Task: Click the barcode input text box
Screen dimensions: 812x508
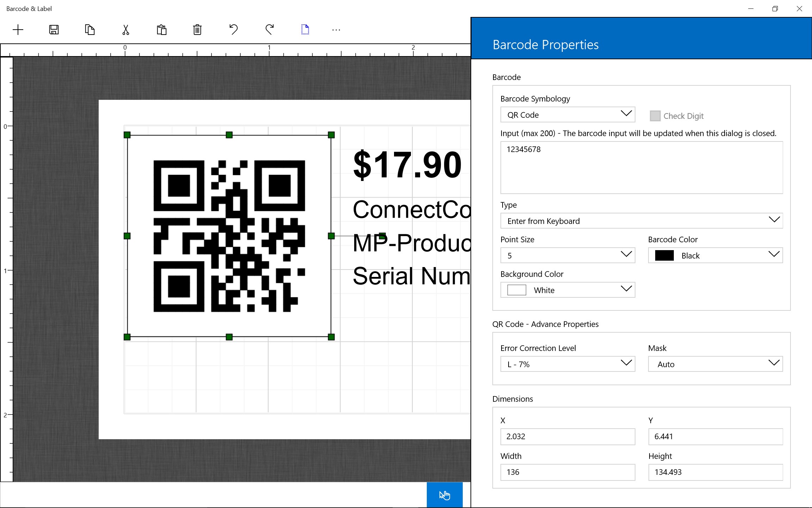Action: pos(641,168)
